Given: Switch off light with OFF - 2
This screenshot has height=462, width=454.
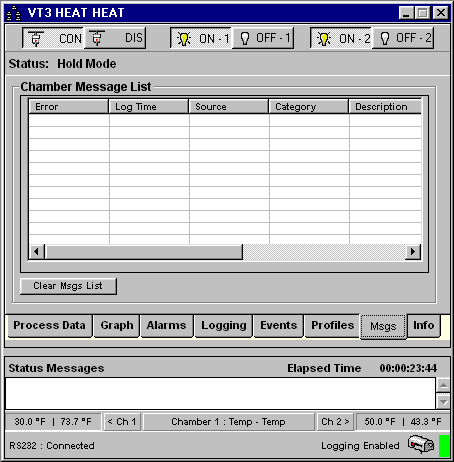Looking at the screenshot, I should (x=403, y=38).
